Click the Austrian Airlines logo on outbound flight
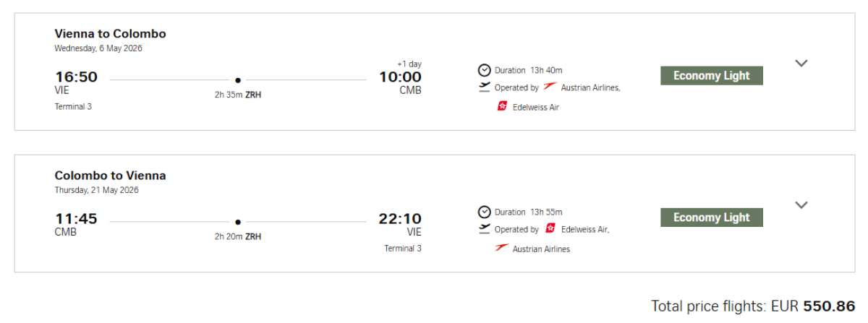 pyautogui.click(x=550, y=87)
